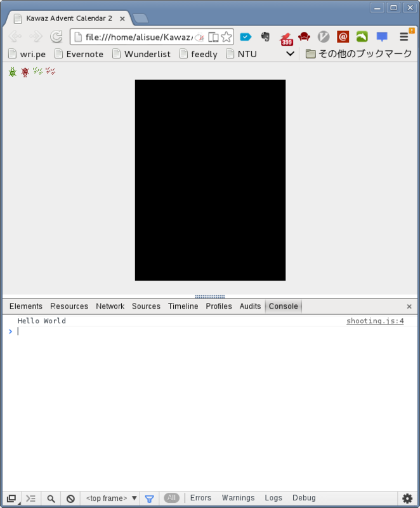Switch to the Profiles tab
The width and height of the screenshot is (420, 508).
[x=219, y=307]
